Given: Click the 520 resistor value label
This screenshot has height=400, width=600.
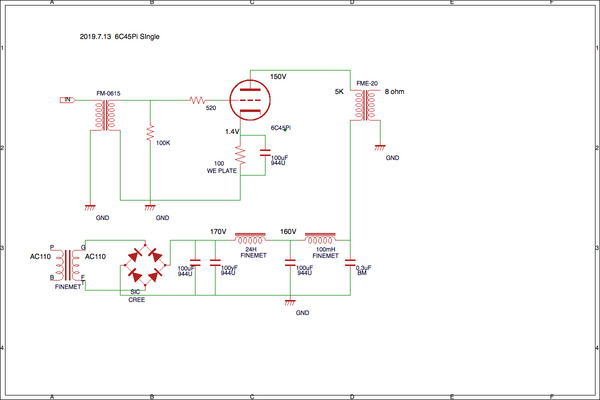Looking at the screenshot, I should tap(211, 108).
